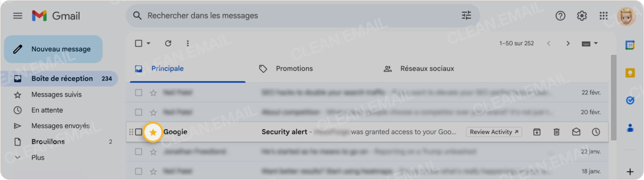Click the Review Activity button

(494, 132)
